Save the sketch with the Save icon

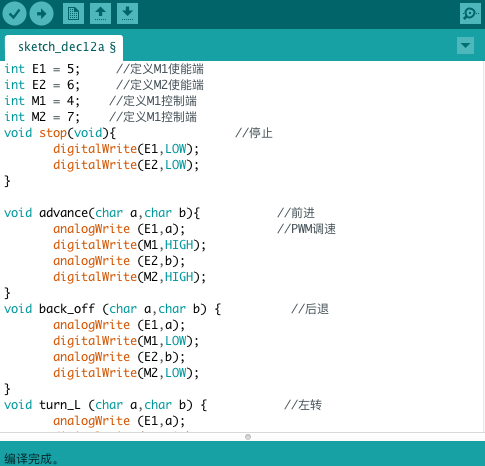(x=127, y=14)
